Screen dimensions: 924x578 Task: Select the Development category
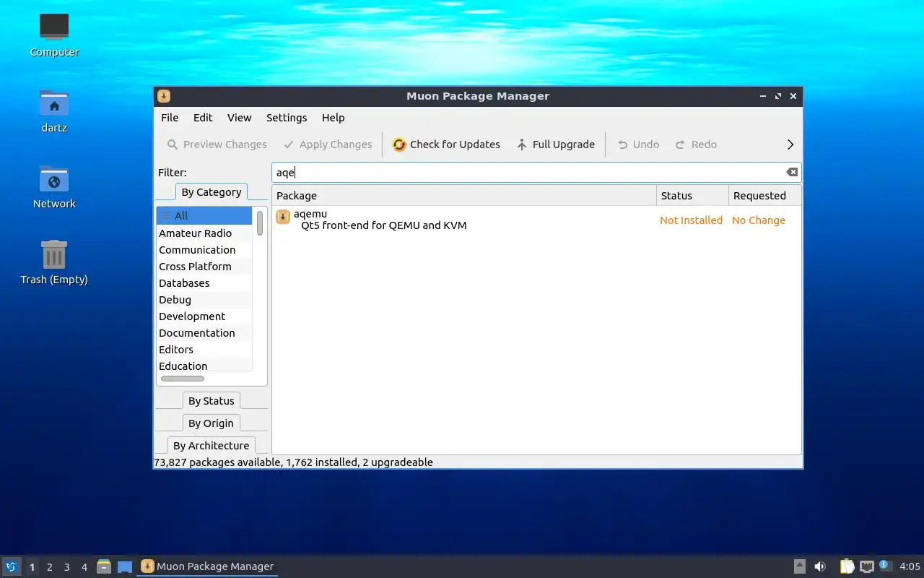point(204,316)
